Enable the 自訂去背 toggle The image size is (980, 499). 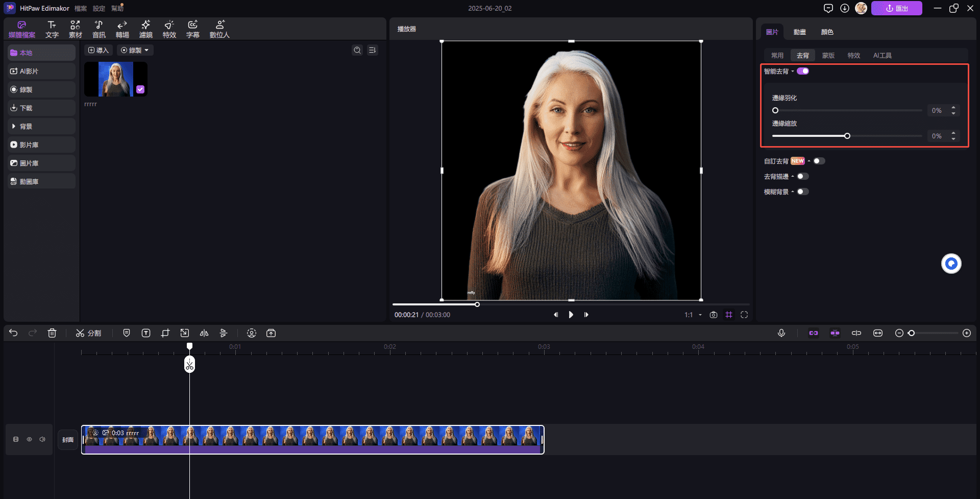[819, 161]
